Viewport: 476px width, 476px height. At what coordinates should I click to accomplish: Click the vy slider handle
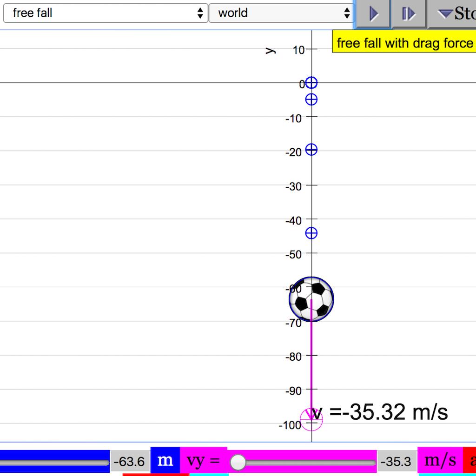[x=238, y=463]
